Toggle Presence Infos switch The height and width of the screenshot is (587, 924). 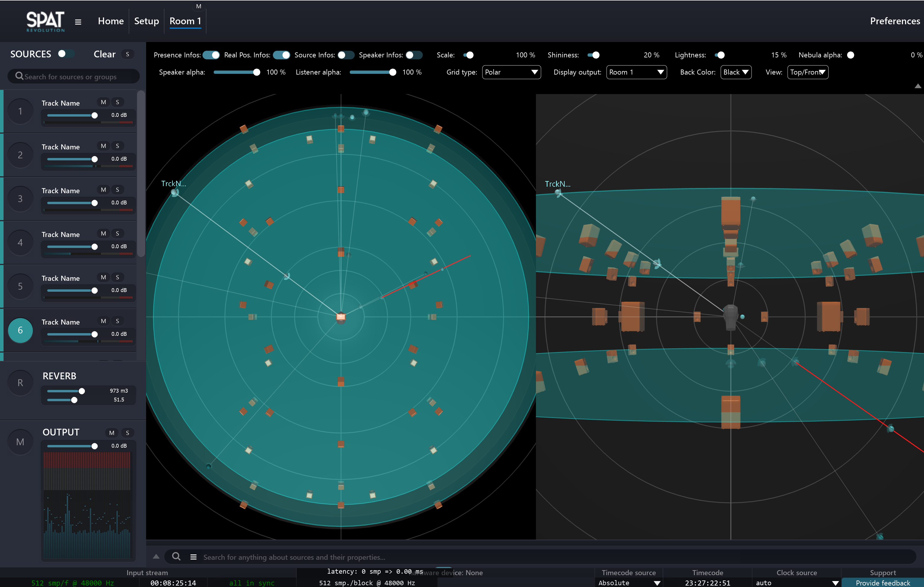pos(211,55)
